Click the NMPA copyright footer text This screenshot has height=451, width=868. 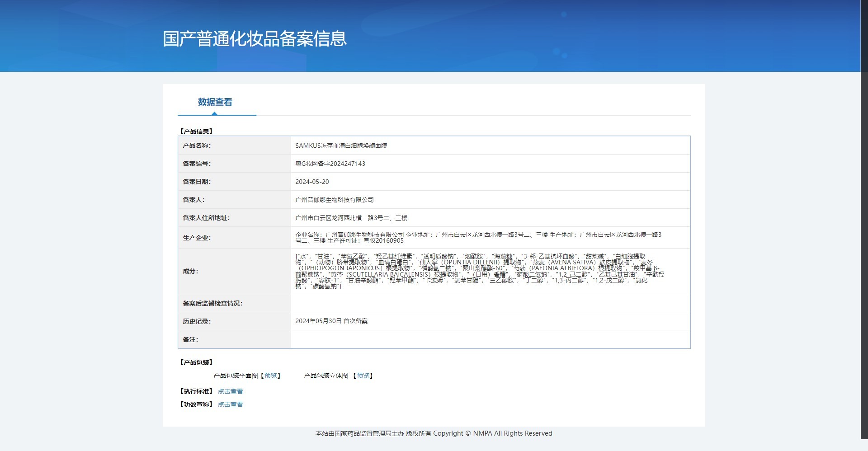[434, 433]
